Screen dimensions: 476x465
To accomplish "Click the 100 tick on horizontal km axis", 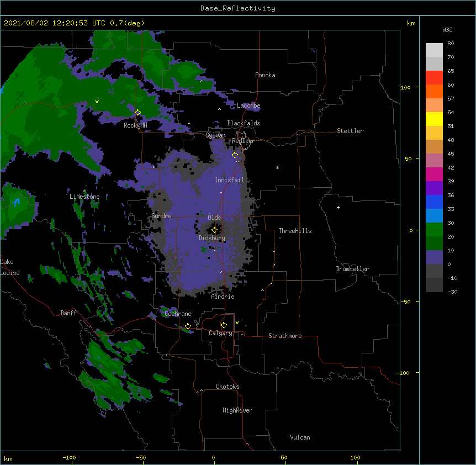I will pos(355,457).
